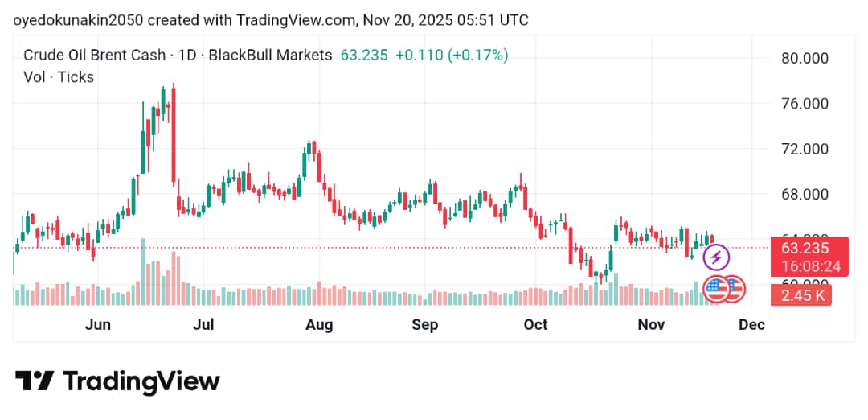Click the 2.45 K volume value label
This screenshot has width=868, height=420.
pyautogui.click(x=799, y=295)
